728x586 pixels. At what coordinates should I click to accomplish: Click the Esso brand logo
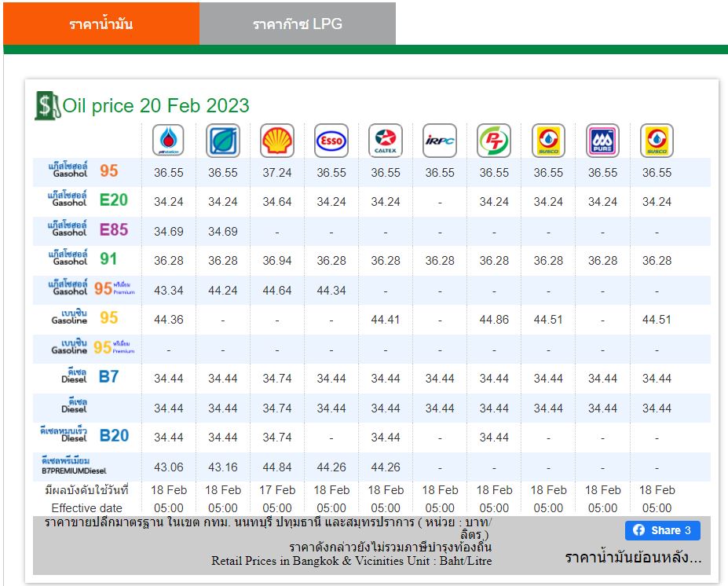(x=331, y=141)
